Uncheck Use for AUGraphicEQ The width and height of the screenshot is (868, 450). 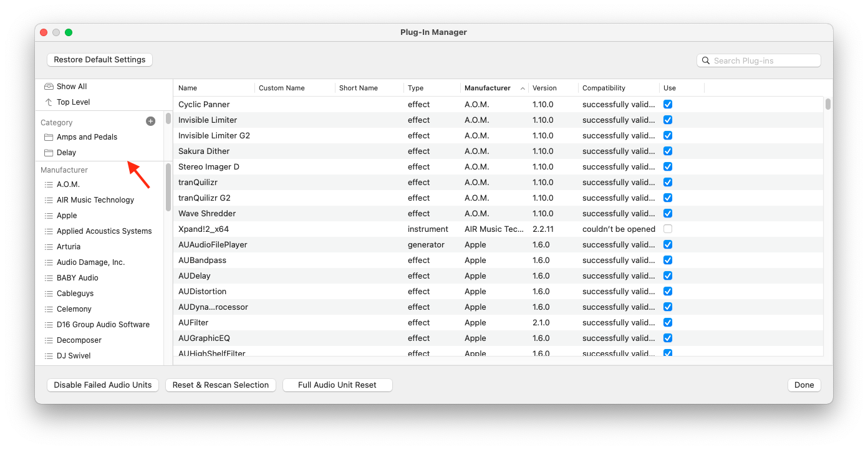click(668, 338)
